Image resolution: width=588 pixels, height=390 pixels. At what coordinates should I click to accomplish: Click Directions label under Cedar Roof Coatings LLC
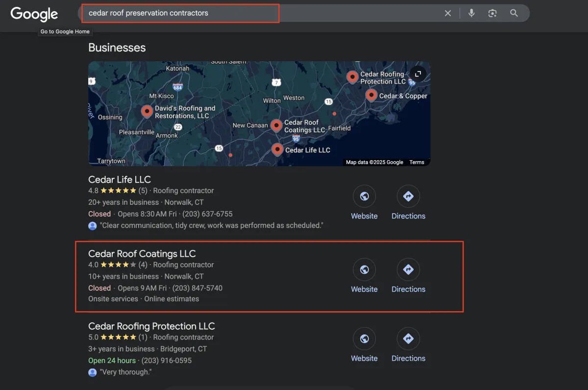(x=408, y=289)
